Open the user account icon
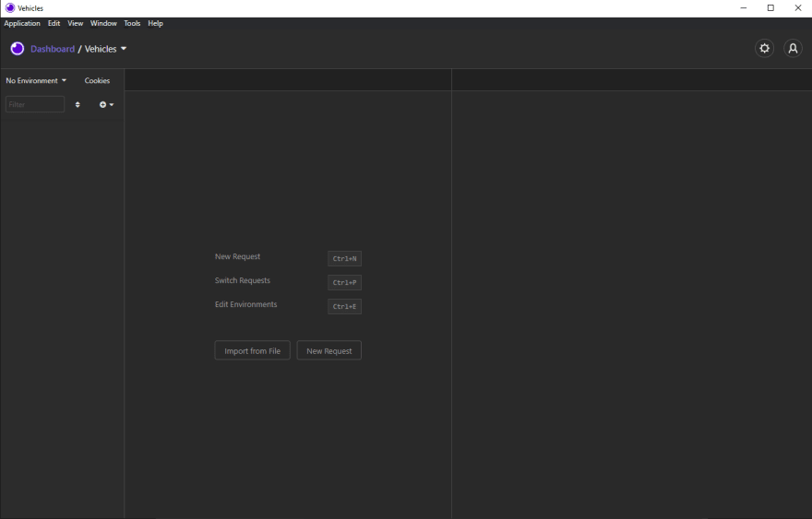This screenshot has height=519, width=812. click(x=793, y=49)
